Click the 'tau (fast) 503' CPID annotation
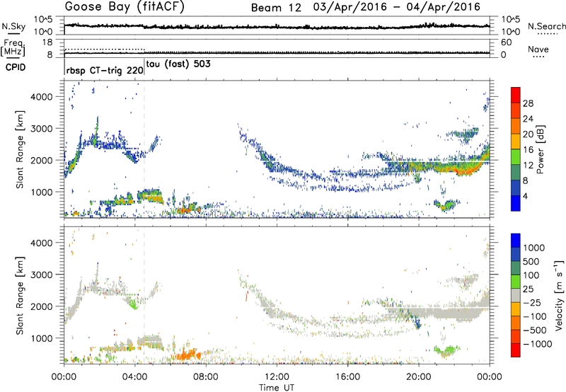566x392 pixels. [x=178, y=64]
